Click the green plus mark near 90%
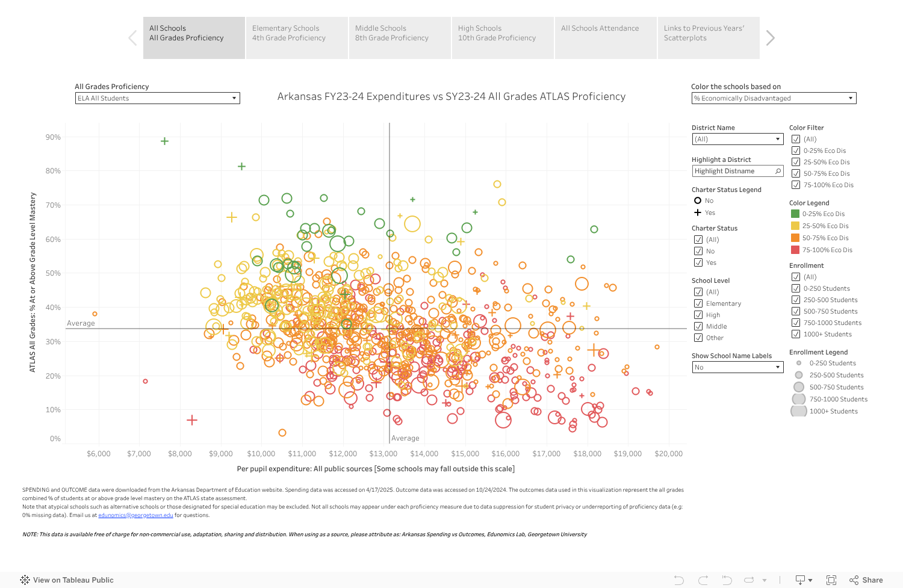903x588 pixels. [x=164, y=141]
